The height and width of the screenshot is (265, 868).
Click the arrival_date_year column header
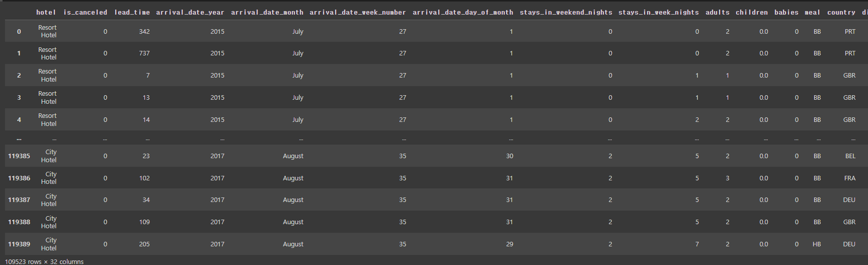pos(190,12)
